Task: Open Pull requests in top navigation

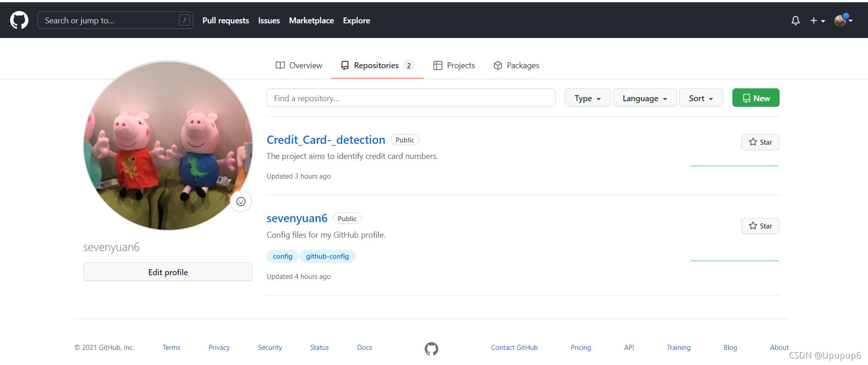Action: pyautogui.click(x=225, y=21)
